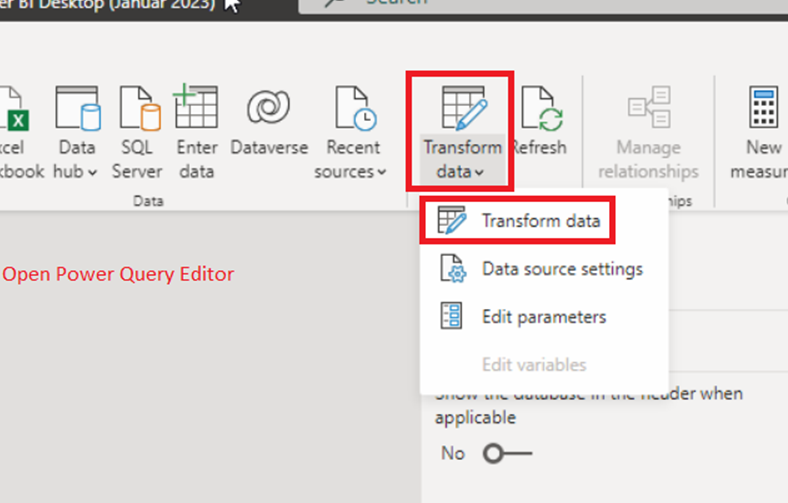Connect to SQL Server data source

pyautogui.click(x=138, y=108)
